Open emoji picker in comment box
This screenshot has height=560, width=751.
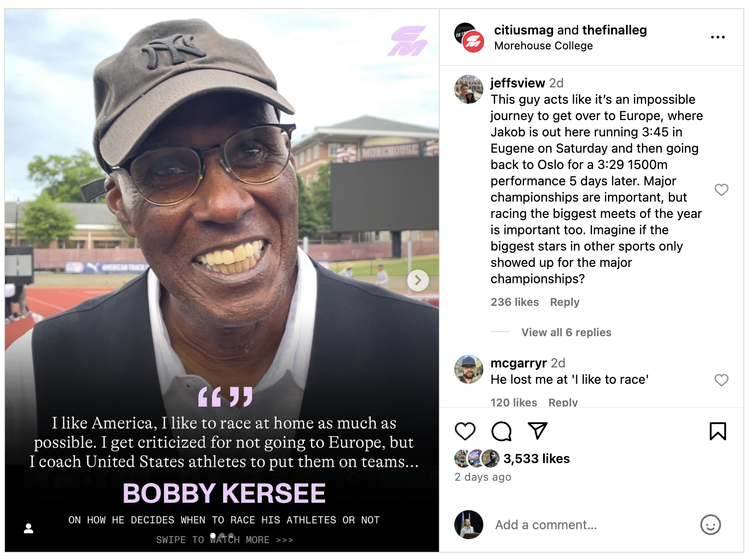(710, 525)
